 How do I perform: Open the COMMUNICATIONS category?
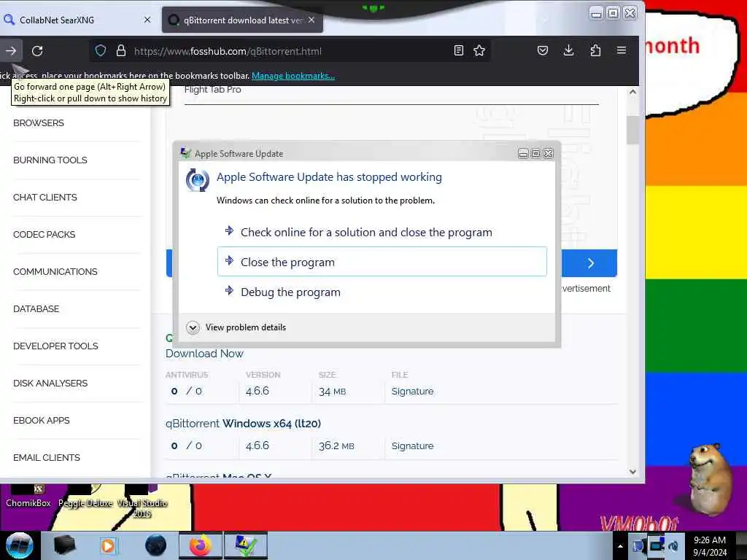(x=55, y=271)
